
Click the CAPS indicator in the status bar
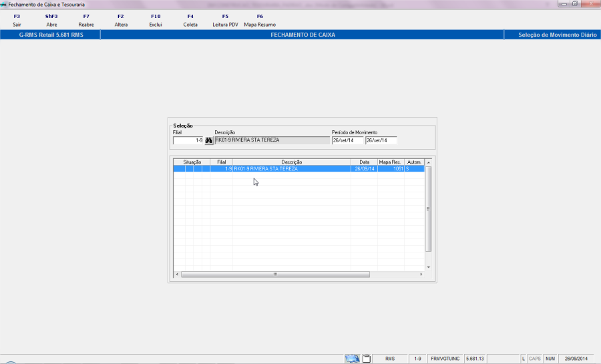tap(535, 359)
